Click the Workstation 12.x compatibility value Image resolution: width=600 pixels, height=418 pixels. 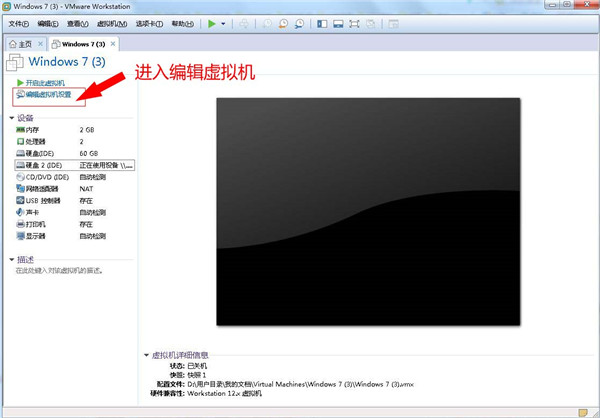[225, 393]
